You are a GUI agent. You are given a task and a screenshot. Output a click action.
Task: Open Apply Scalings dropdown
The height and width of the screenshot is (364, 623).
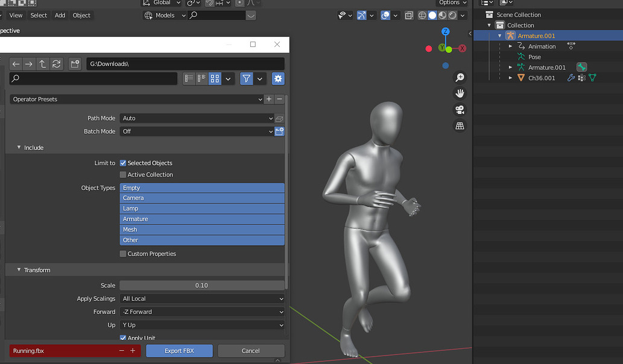(x=202, y=298)
